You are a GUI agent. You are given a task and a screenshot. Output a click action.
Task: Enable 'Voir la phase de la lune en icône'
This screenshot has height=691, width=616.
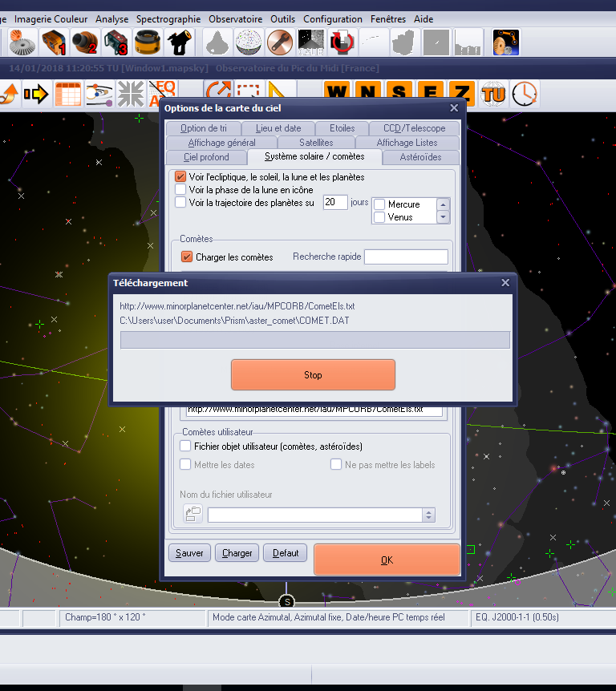pyautogui.click(x=180, y=190)
